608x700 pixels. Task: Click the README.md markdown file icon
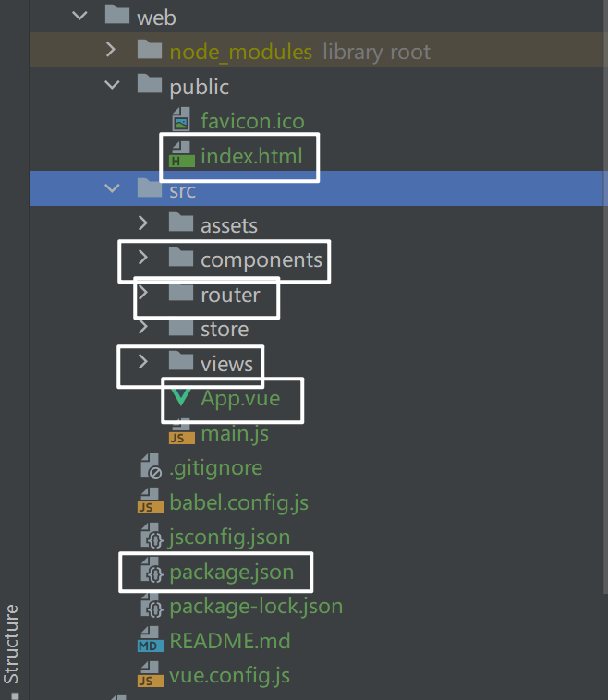(x=150, y=641)
